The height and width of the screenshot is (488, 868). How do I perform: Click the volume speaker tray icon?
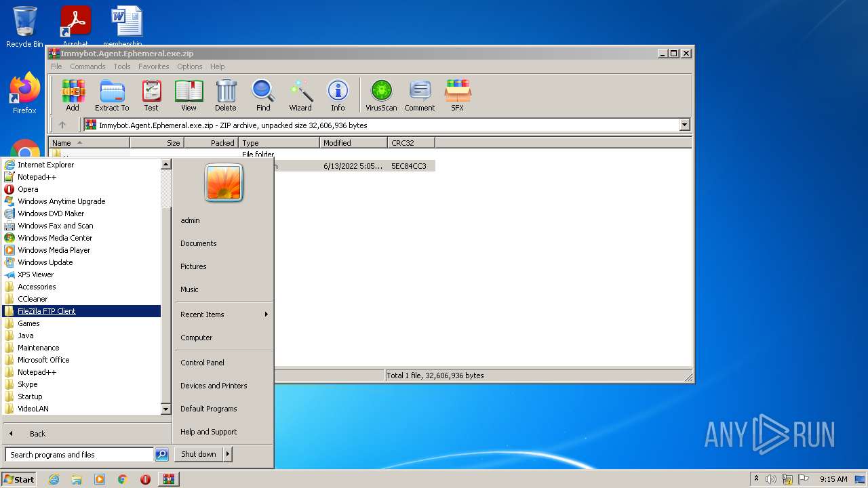(x=771, y=479)
